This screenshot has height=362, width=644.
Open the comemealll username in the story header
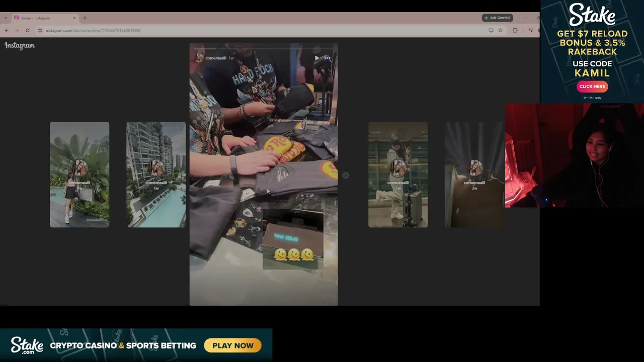[x=216, y=58]
